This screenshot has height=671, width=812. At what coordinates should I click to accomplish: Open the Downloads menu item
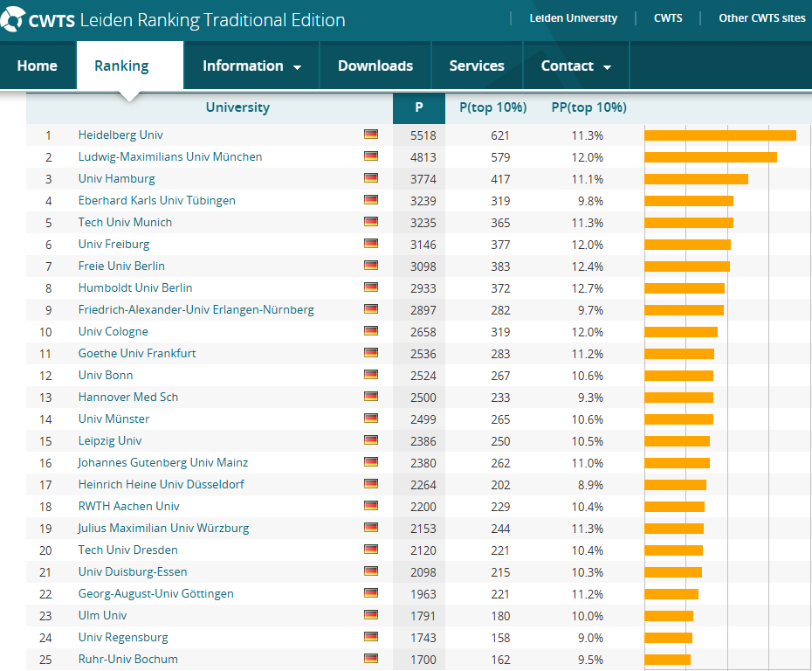[375, 66]
